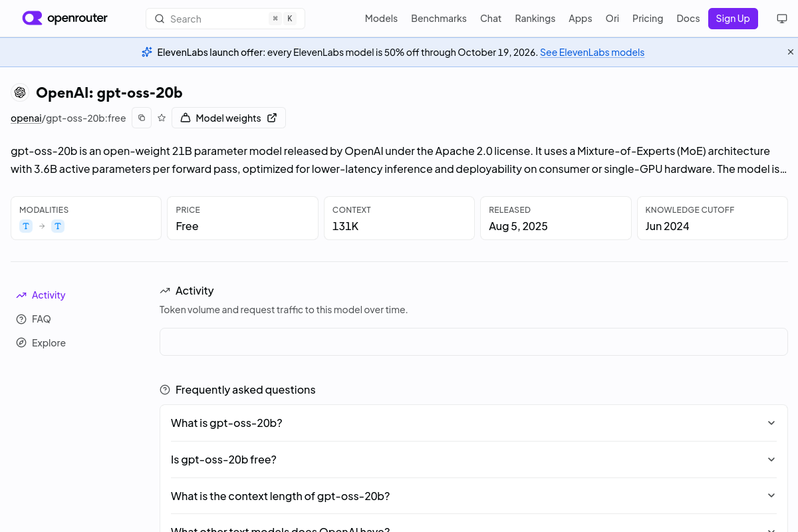Click the sparkle icon in the banner
The height and width of the screenshot is (532, 798).
(147, 52)
